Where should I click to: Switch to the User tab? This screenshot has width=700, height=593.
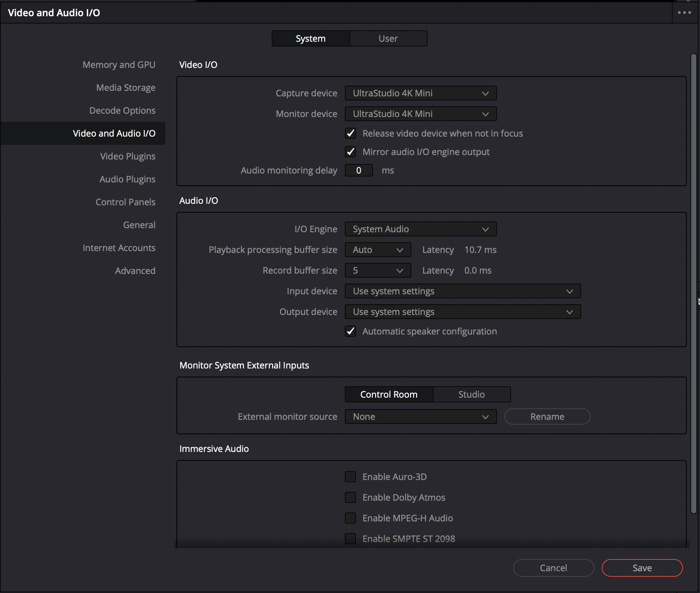pos(388,38)
